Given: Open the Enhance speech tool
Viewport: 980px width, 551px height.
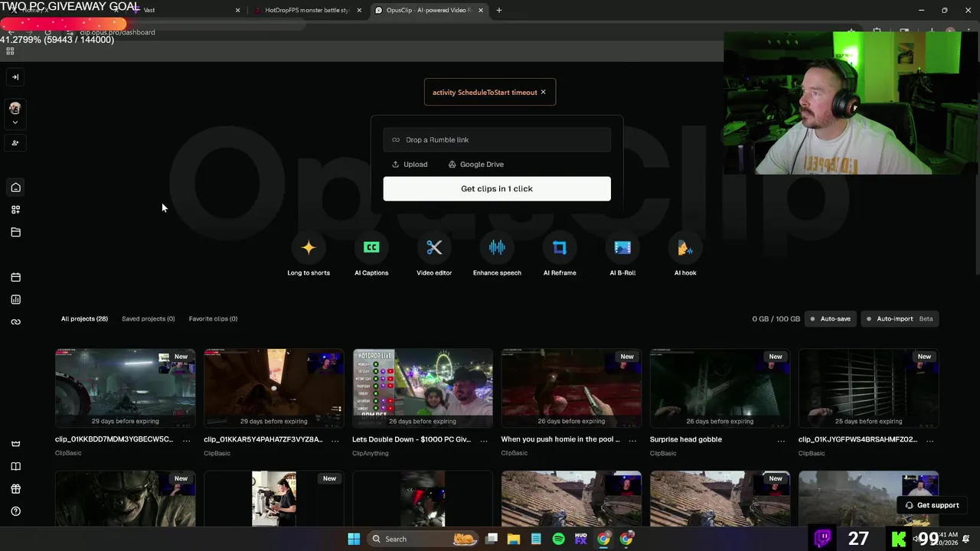Looking at the screenshot, I should coord(497,256).
